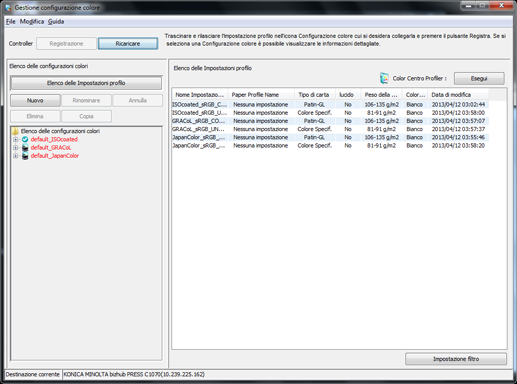Click the root folder icon in tree
This screenshot has height=384, width=517.
coord(15,131)
